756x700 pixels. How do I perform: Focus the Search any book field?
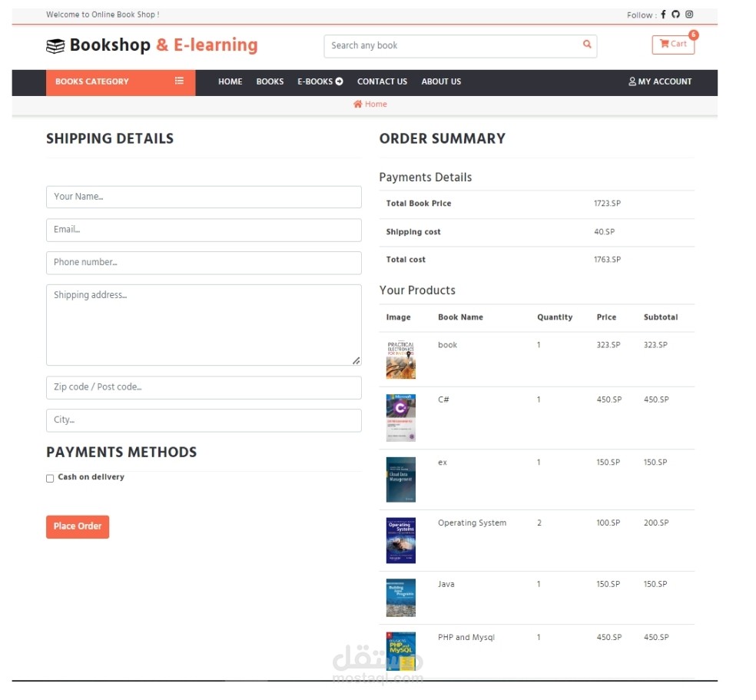[x=453, y=46]
